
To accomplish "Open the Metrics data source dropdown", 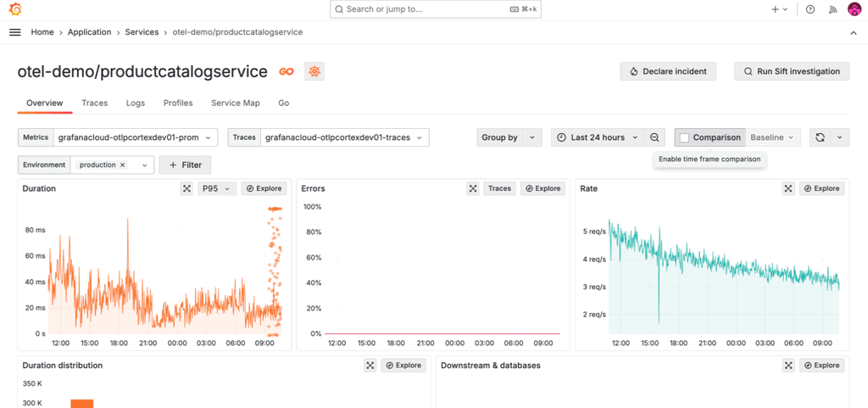I will 136,137.
